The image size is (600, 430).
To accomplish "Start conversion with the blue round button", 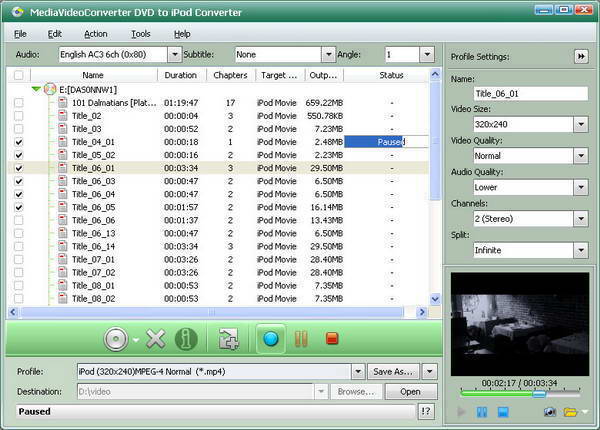I will click(271, 339).
